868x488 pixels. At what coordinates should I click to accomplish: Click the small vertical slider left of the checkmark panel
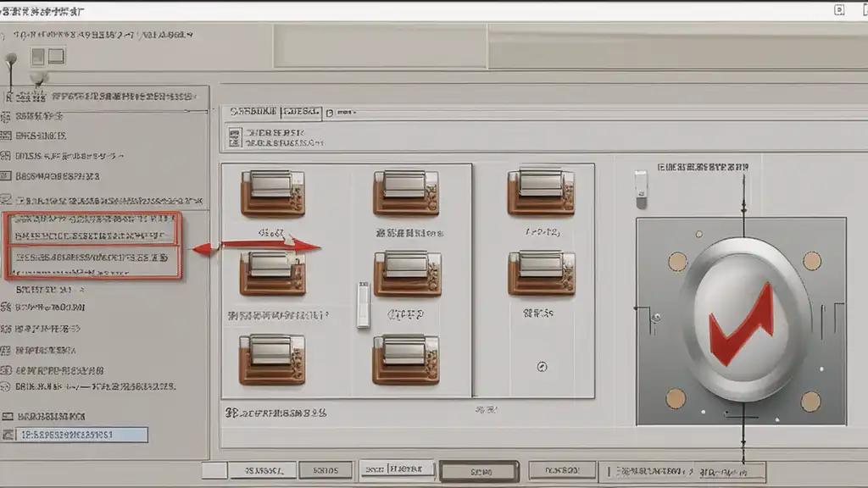click(x=641, y=189)
